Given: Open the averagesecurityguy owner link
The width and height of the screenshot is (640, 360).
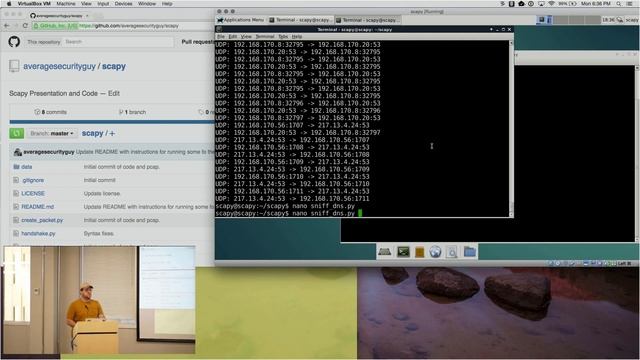Looking at the screenshot, I should [59, 66].
